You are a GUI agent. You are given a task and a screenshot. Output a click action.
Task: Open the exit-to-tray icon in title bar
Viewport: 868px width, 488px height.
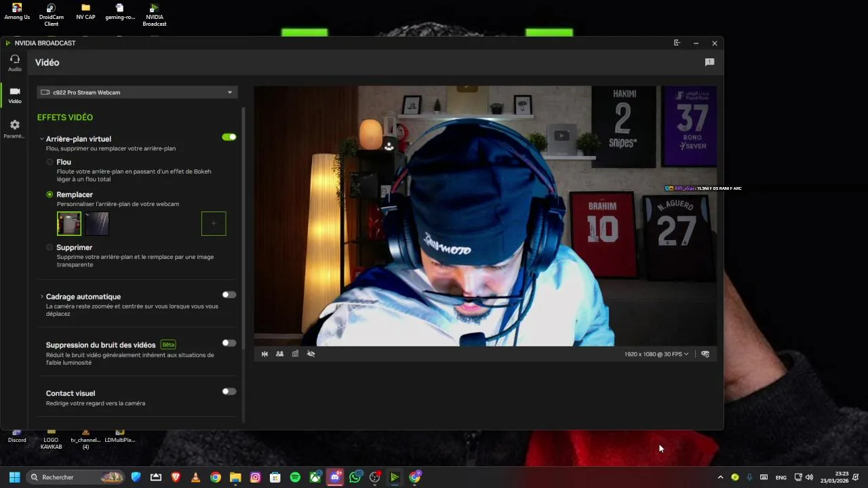click(x=677, y=43)
